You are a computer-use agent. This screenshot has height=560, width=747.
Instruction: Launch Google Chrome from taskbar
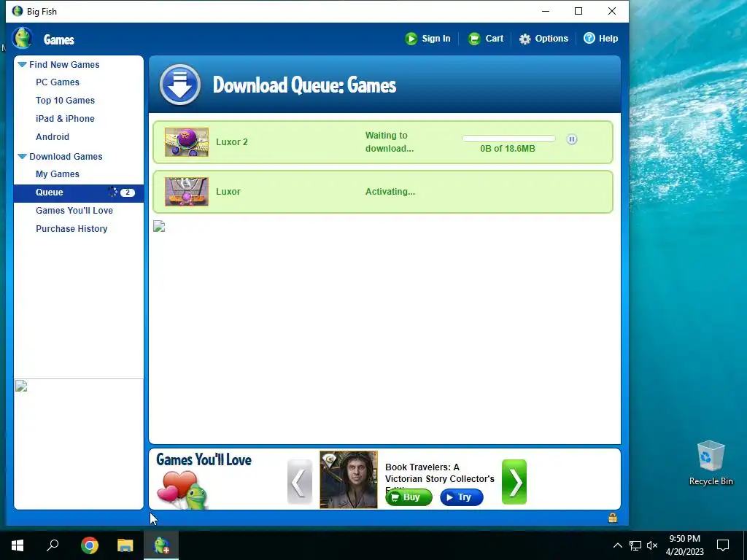click(90, 545)
